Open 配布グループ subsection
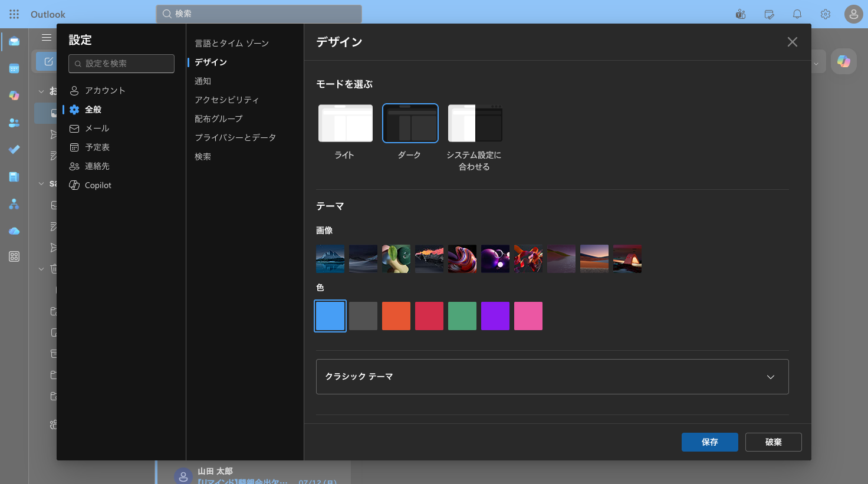The image size is (868, 484). 219,118
